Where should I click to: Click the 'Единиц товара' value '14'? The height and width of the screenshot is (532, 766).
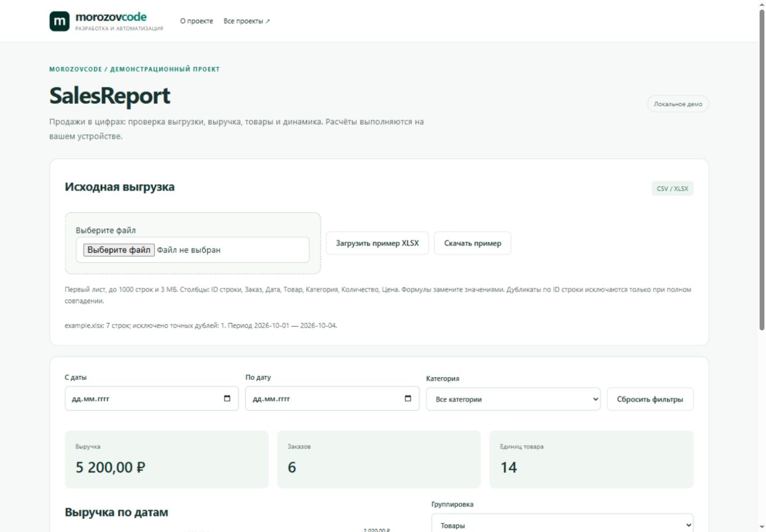tap(509, 468)
